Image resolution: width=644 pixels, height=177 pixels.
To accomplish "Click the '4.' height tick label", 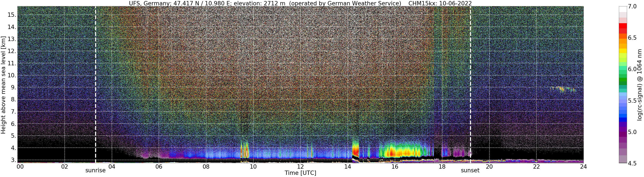I will click(13, 148).
